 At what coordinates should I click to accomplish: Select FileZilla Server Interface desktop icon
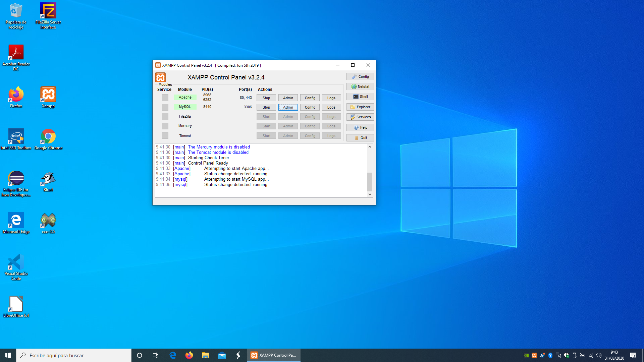coord(48,16)
